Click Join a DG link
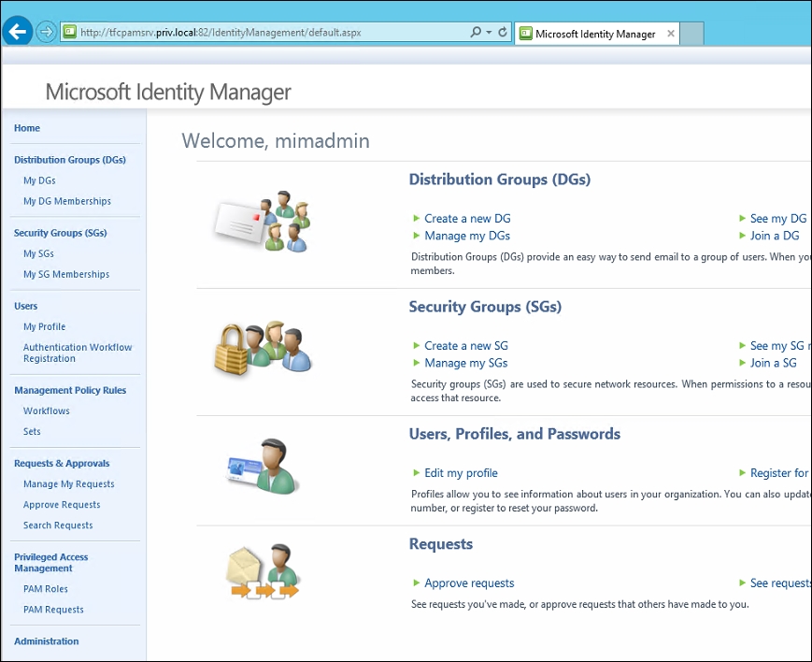 pyautogui.click(x=775, y=236)
